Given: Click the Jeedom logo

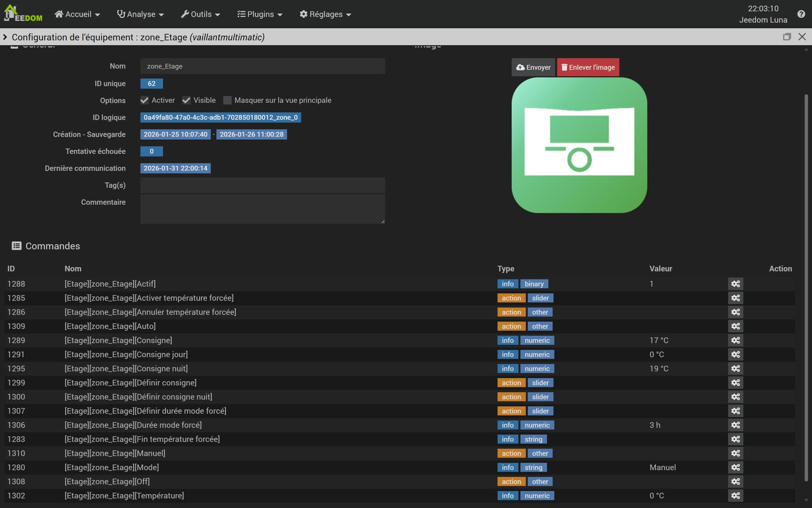Looking at the screenshot, I should point(23,14).
